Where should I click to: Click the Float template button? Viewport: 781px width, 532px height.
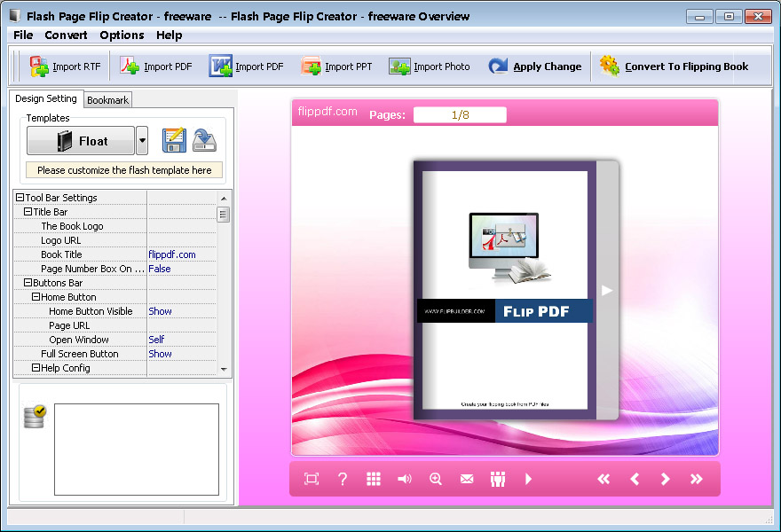(x=81, y=141)
